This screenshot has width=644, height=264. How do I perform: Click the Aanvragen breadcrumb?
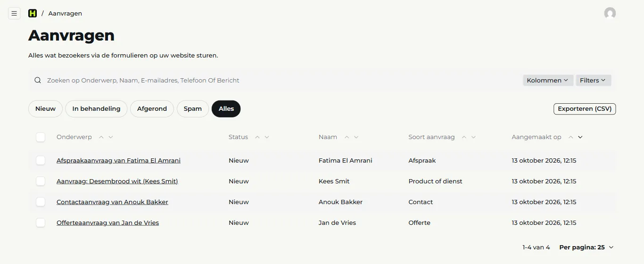65,13
